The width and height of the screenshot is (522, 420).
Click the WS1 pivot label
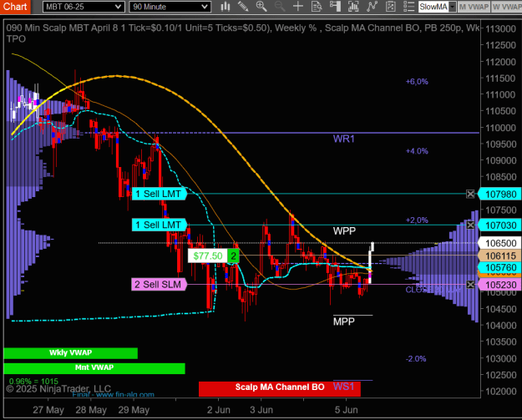point(343,387)
